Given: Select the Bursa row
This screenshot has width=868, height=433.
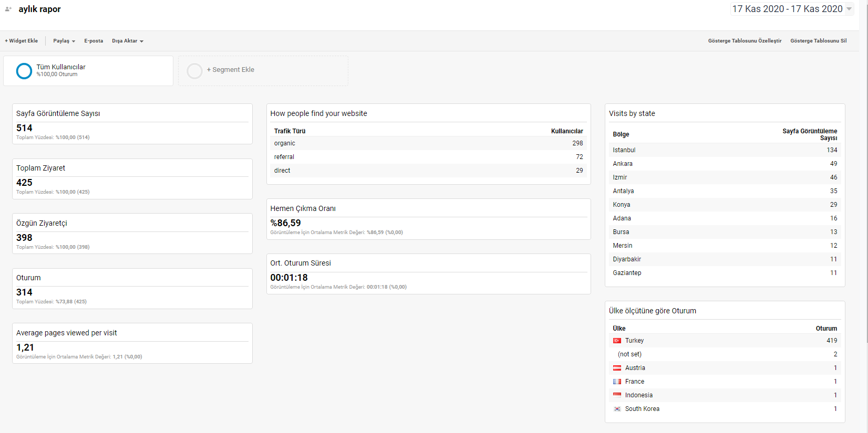Looking at the screenshot, I should (x=725, y=232).
